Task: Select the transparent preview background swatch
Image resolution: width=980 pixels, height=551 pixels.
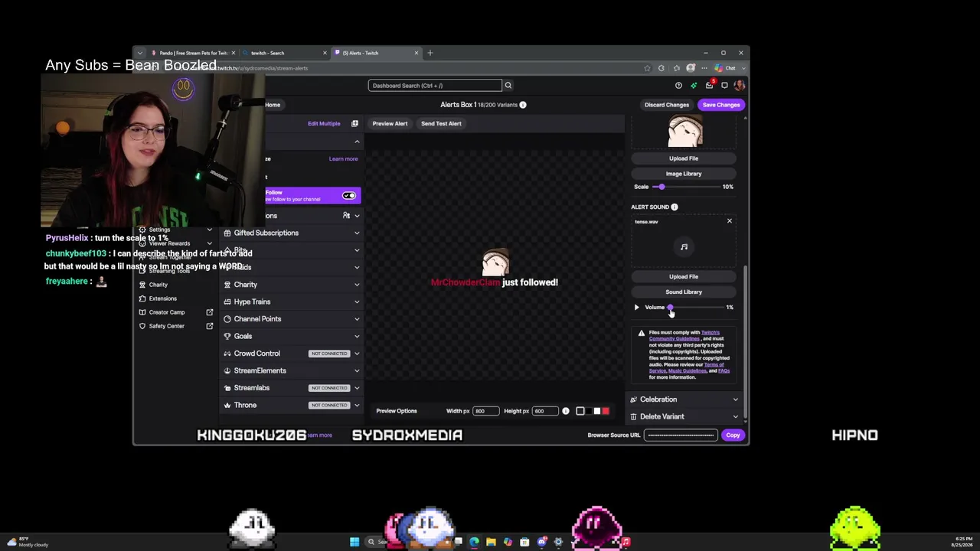Action: (580, 411)
